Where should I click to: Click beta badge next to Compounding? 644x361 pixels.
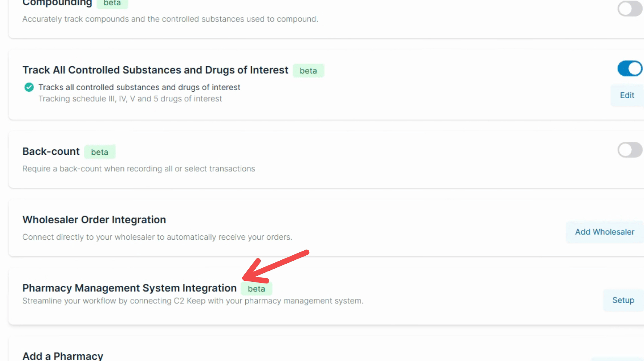pos(112,3)
